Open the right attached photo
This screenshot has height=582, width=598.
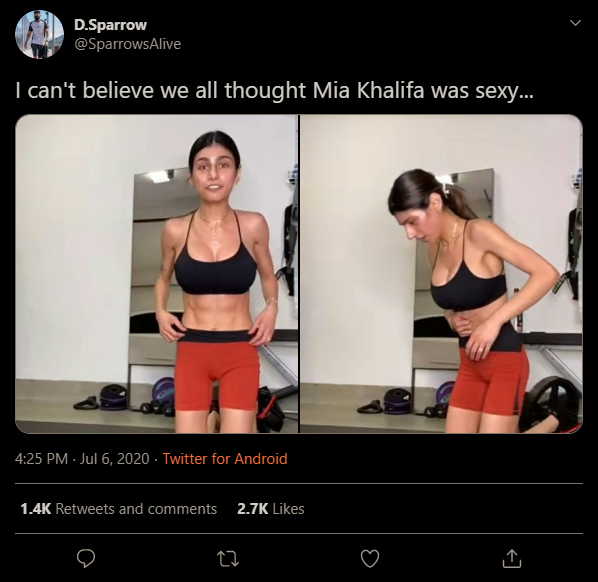click(441, 274)
